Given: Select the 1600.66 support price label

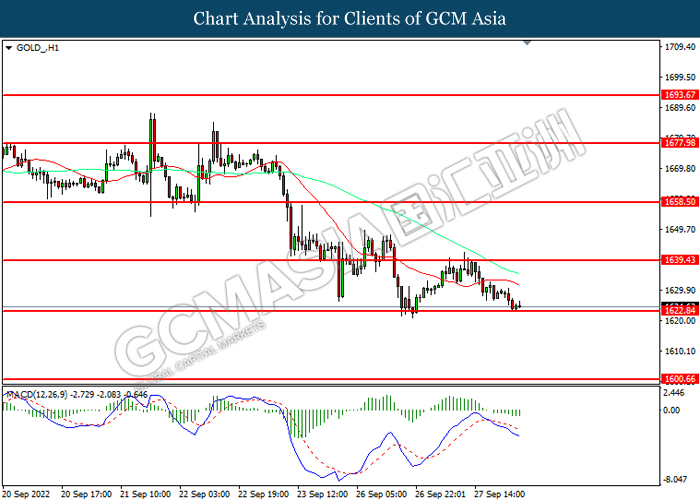Looking at the screenshot, I should click(x=680, y=379).
